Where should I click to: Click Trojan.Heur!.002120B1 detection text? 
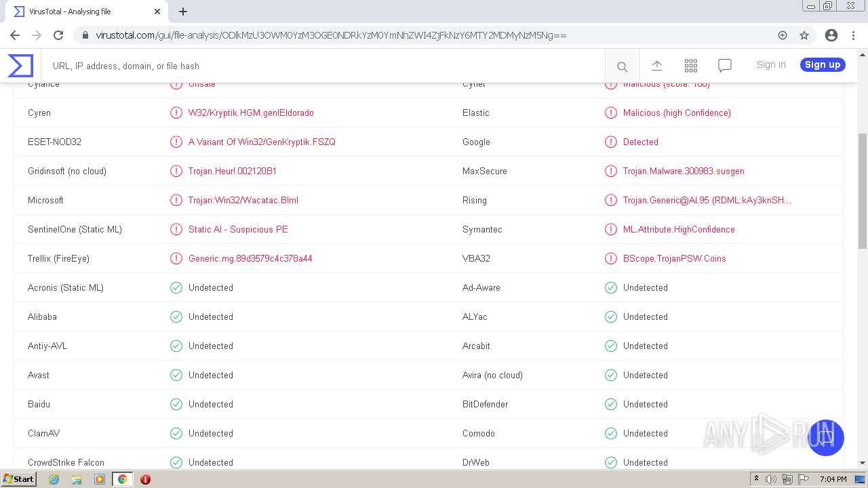click(x=233, y=171)
